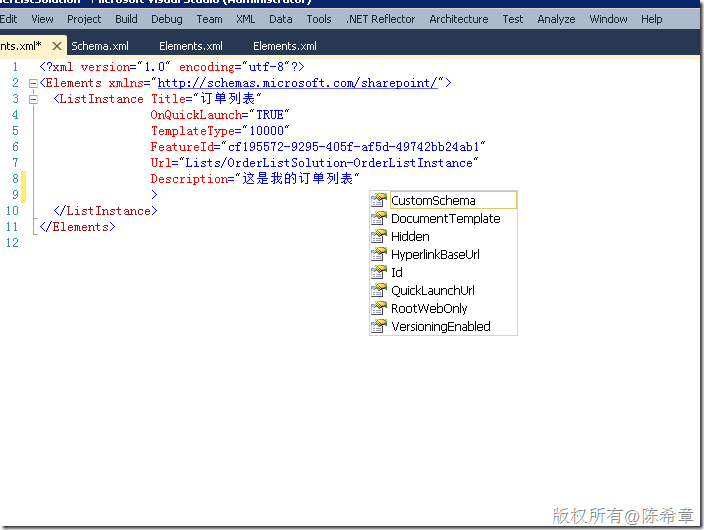Open the Test menu
Viewport: 704px width, 530px height.
pos(513,19)
